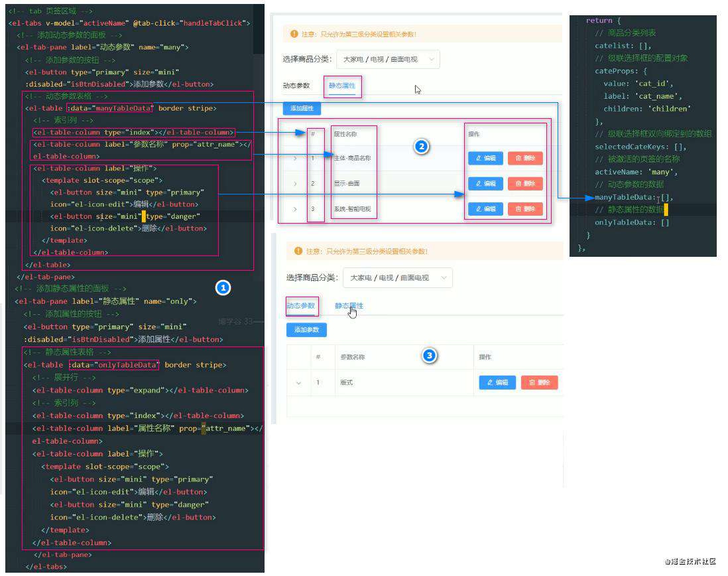This screenshot has width=728, height=576.
Task: Collapse the expanded 版式 row
Action: tap(298, 383)
